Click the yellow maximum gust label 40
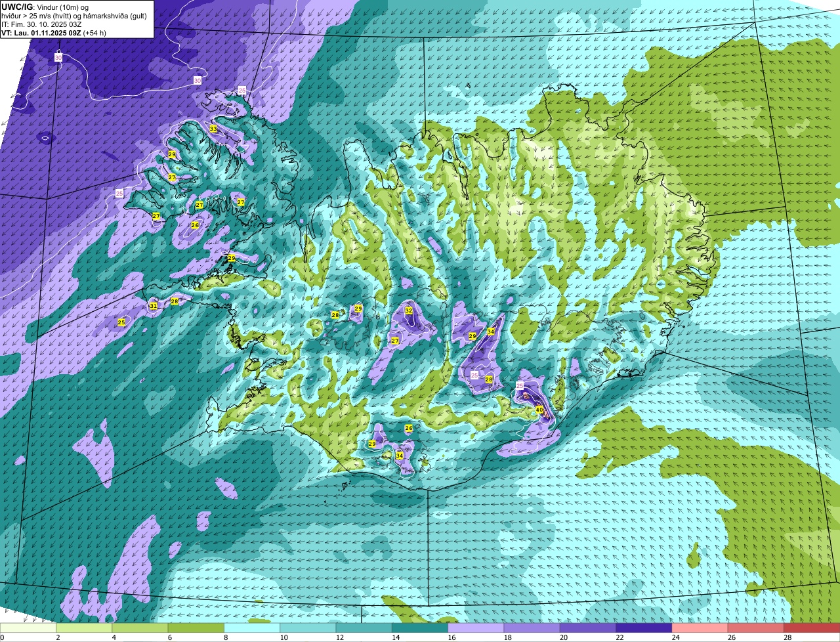The width and height of the screenshot is (840, 642). (x=539, y=409)
